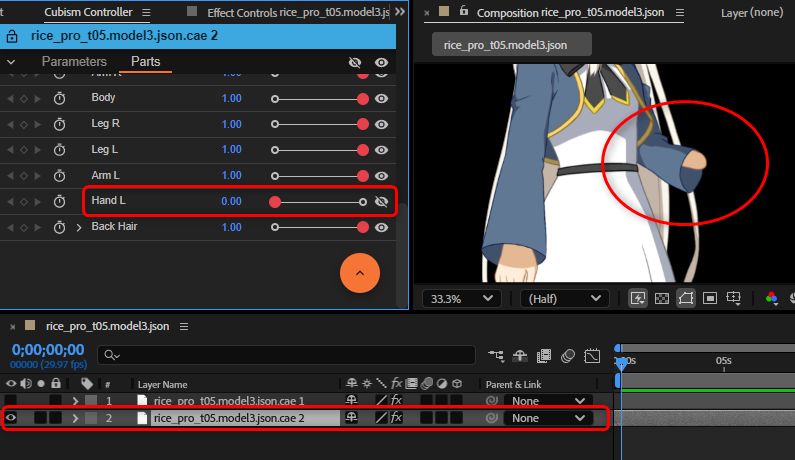Toggle stopwatch for Back Hair part

59,227
